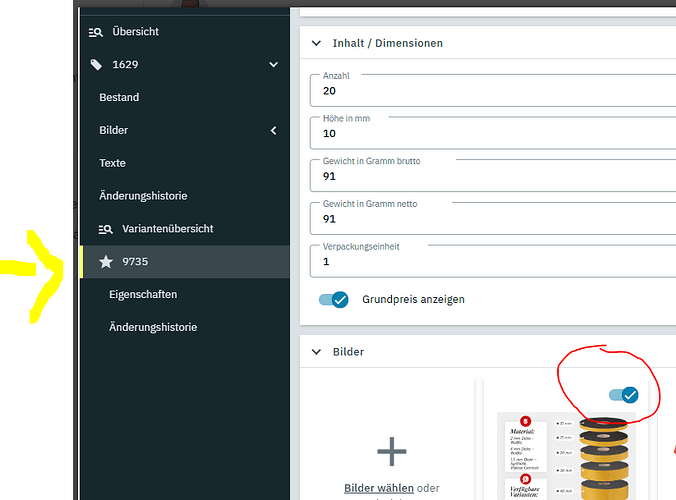This screenshot has width=676, height=500.
Task: Toggle the Grundpreis anzeigen switch
Action: (333, 299)
